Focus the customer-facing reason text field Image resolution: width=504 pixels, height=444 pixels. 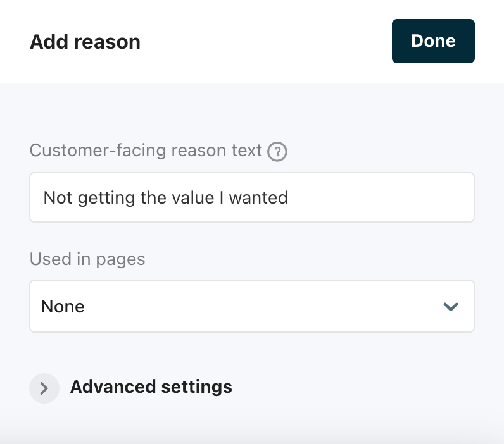(251, 197)
